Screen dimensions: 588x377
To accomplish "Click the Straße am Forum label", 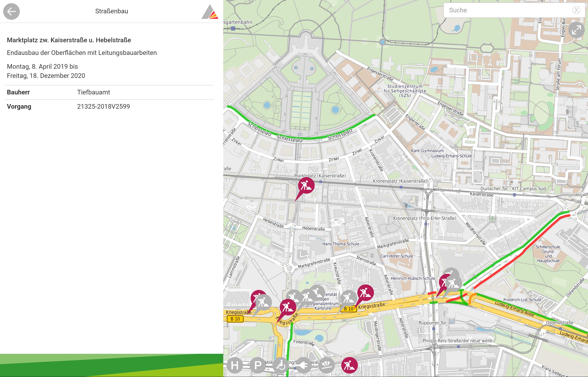I will [558, 75].
